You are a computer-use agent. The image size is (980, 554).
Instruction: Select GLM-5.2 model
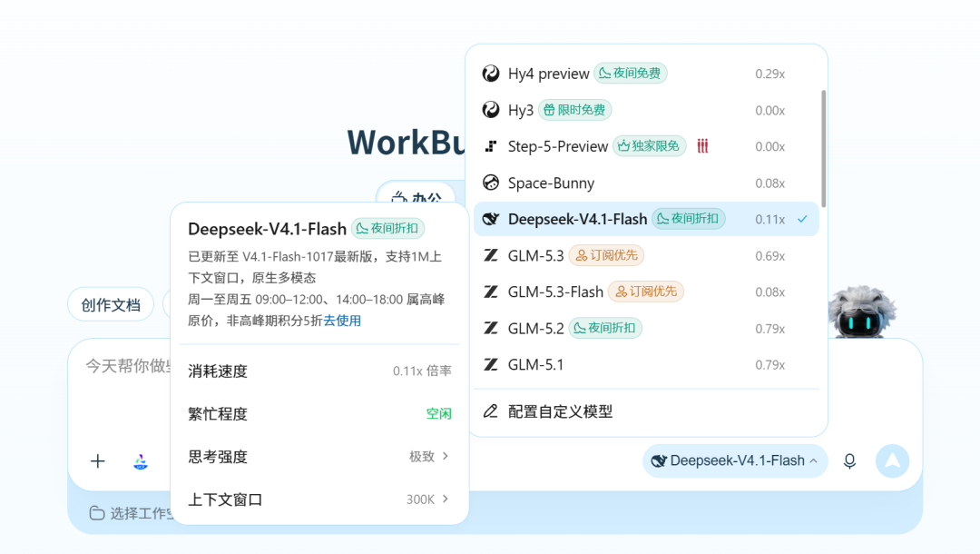click(x=646, y=328)
